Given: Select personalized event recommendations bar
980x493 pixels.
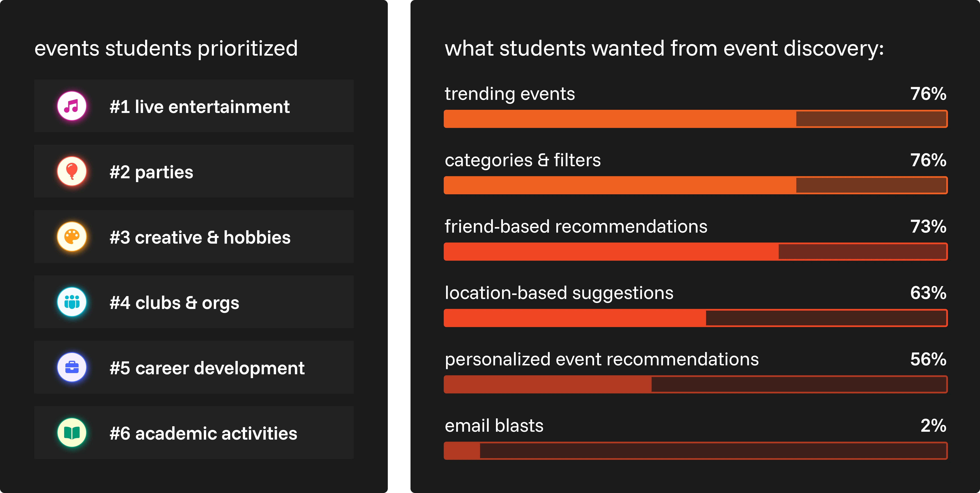Looking at the screenshot, I should click(695, 384).
